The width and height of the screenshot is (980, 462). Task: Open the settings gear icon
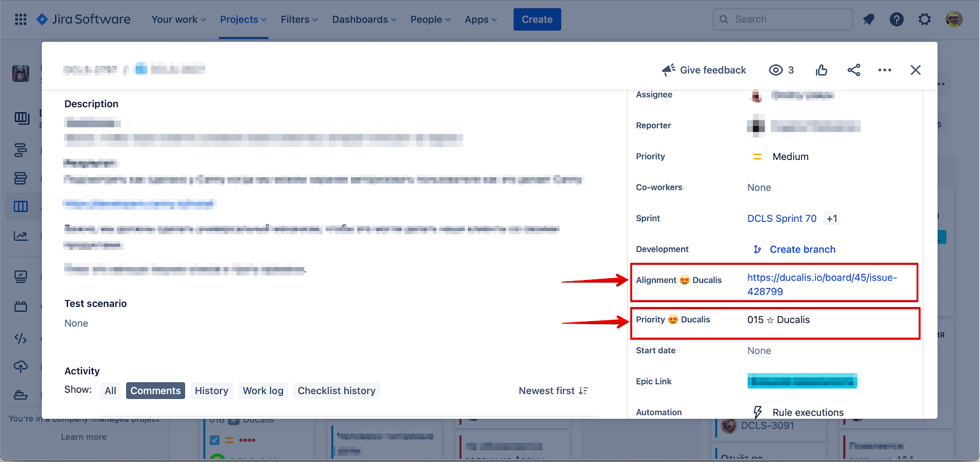(925, 20)
